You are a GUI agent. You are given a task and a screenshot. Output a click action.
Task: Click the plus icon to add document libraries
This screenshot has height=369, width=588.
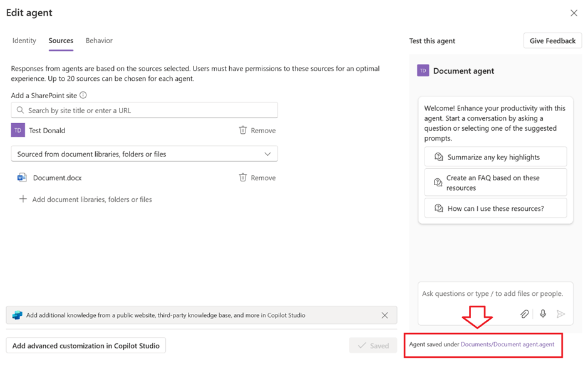point(23,200)
